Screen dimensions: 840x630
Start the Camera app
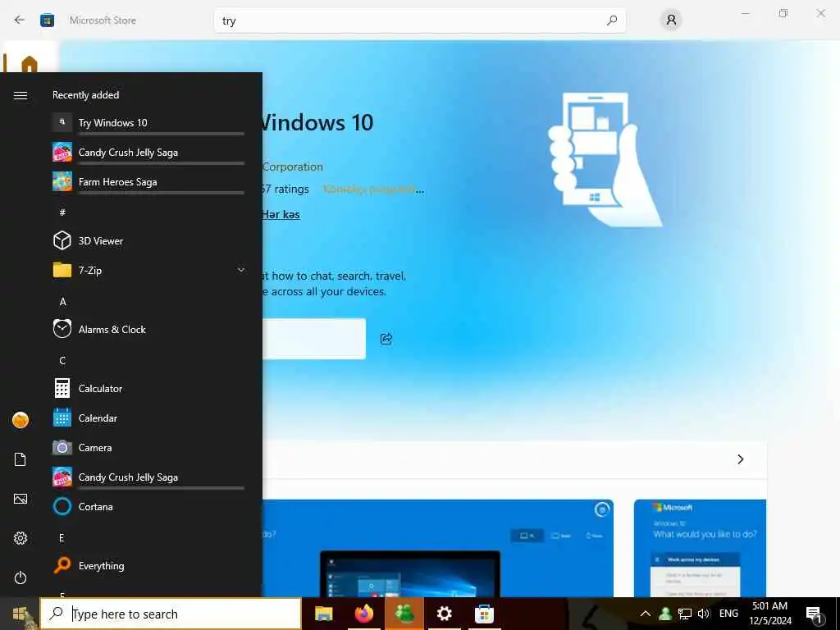point(148,447)
